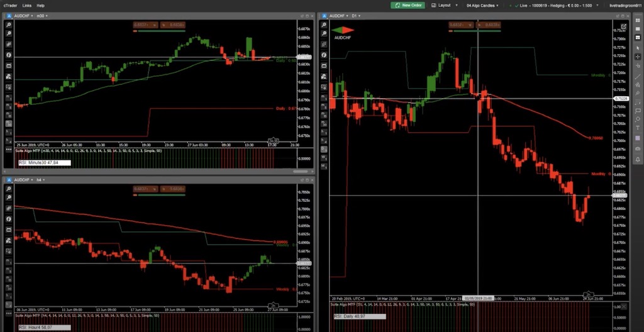The image size is (644, 332).
Task: Click the sell price button on h4 chart
Action: point(146,189)
